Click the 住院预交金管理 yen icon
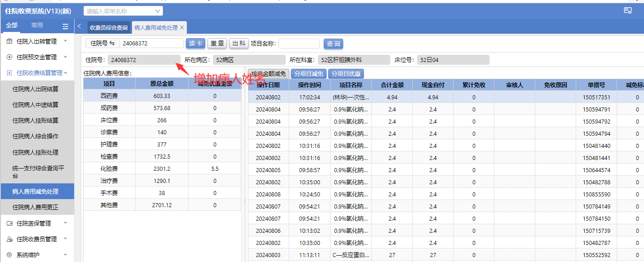This screenshot has width=644, height=262. point(9,57)
